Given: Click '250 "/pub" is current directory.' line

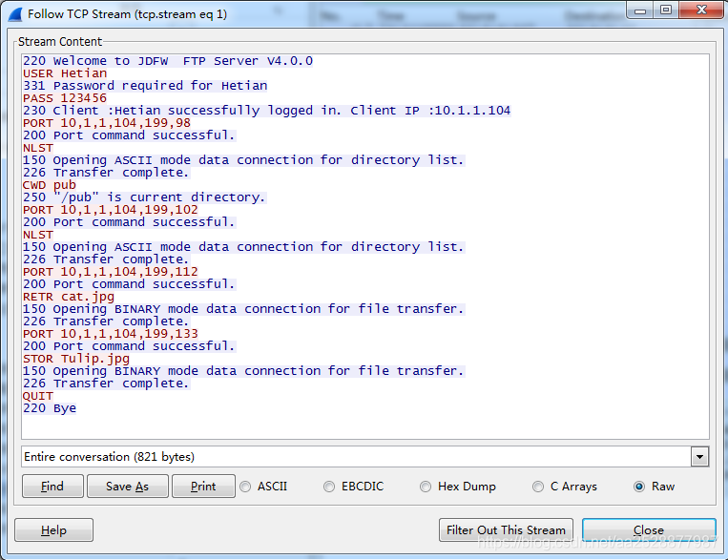Looking at the screenshot, I should coord(144,197).
